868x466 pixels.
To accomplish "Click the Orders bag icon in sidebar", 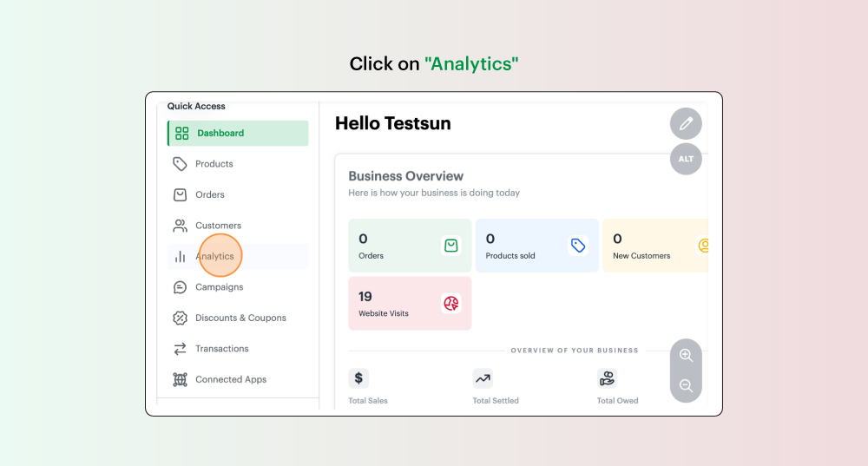I will [180, 194].
